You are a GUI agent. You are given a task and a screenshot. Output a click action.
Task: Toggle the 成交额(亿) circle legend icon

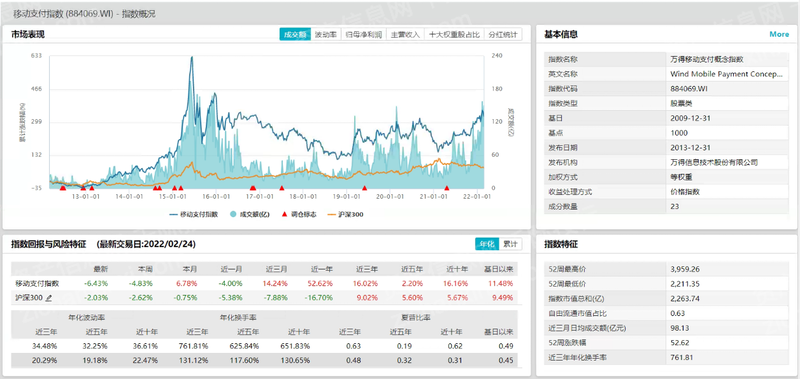[234, 214]
